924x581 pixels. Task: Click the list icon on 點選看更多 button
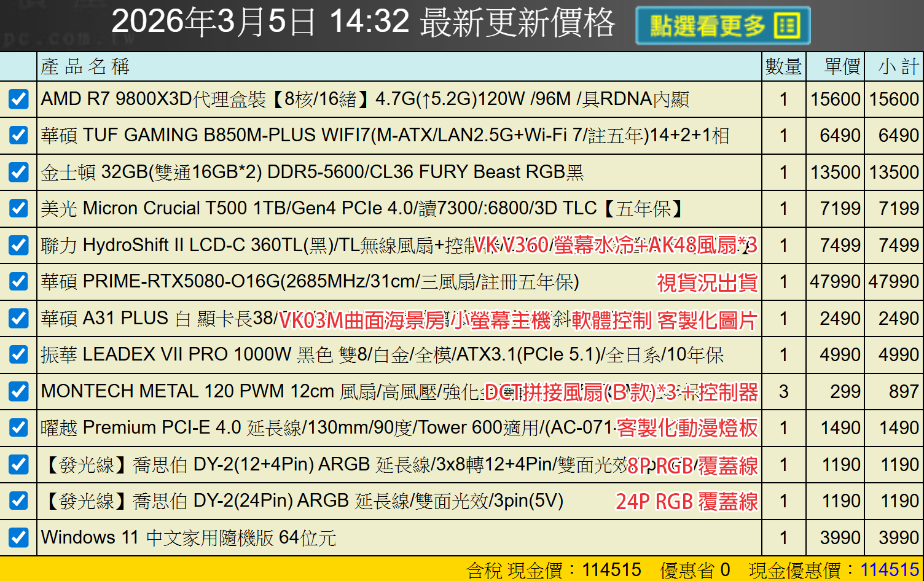[x=787, y=26]
